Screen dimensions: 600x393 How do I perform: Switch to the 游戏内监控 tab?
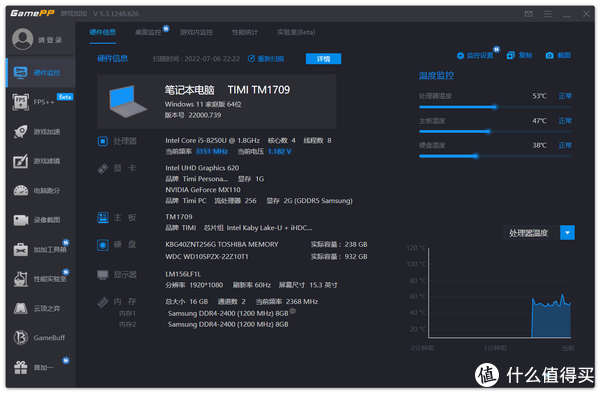(196, 33)
